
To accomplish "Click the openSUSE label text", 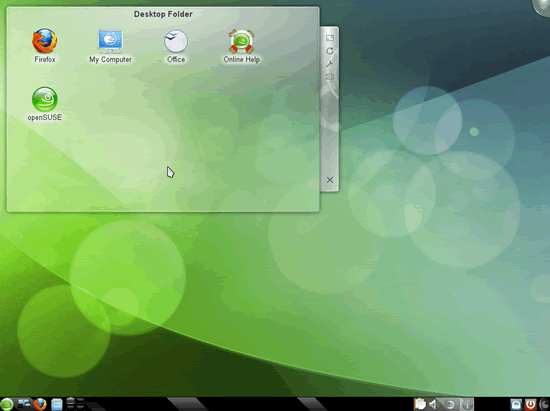I will pos(45,117).
